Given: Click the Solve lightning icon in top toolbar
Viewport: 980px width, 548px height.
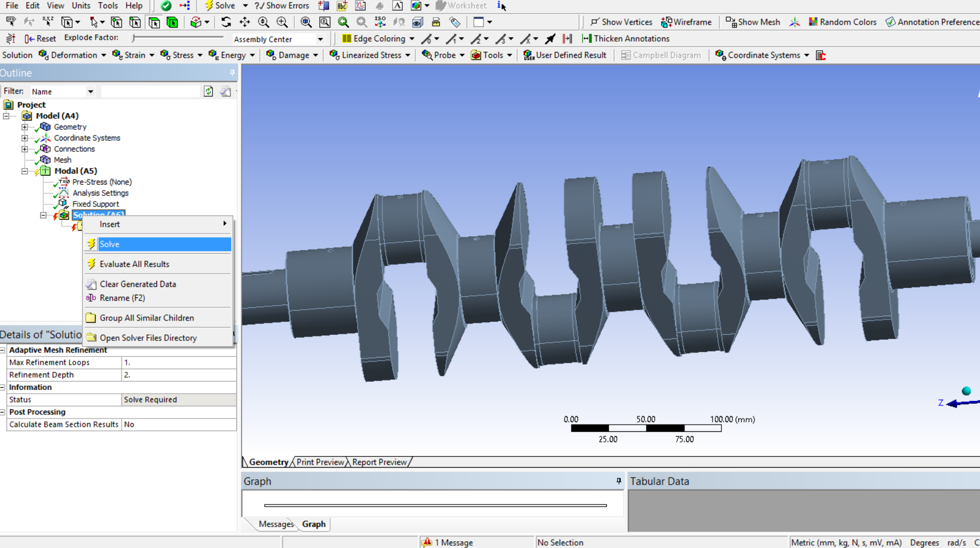Looking at the screenshot, I should (209, 6).
